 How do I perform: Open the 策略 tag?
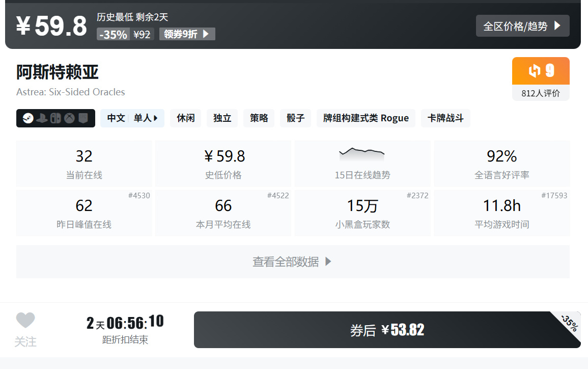pos(259,118)
